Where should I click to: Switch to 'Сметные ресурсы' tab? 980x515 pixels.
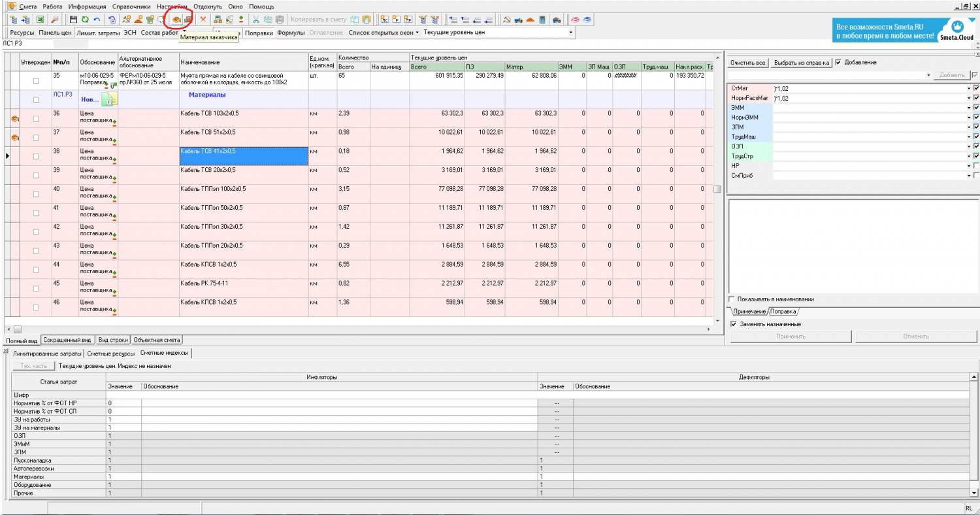[110, 353]
